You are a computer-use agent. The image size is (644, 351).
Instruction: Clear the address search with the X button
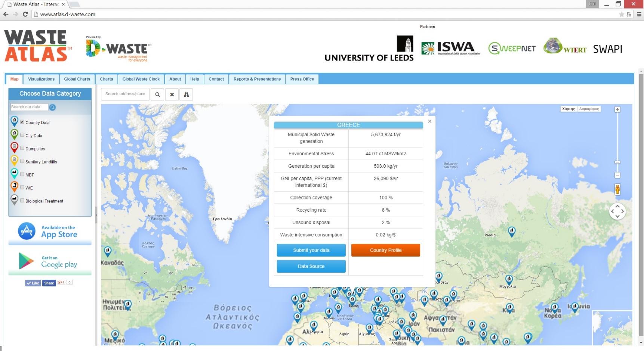click(172, 94)
